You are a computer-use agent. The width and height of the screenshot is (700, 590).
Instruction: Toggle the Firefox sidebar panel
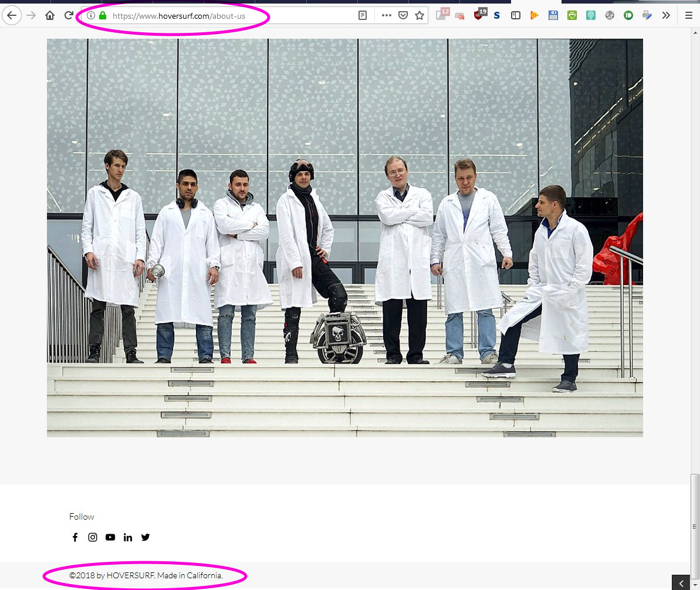[x=516, y=16]
